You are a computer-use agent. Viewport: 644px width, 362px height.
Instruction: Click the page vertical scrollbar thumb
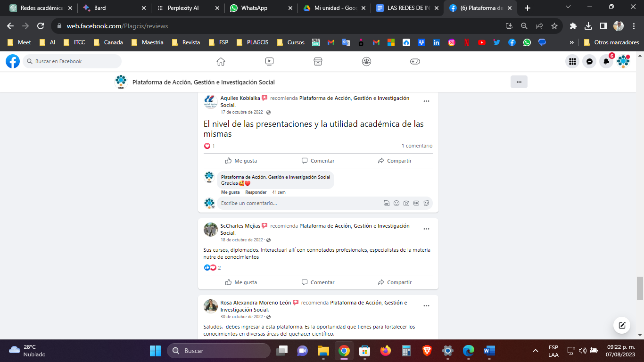coord(640,288)
